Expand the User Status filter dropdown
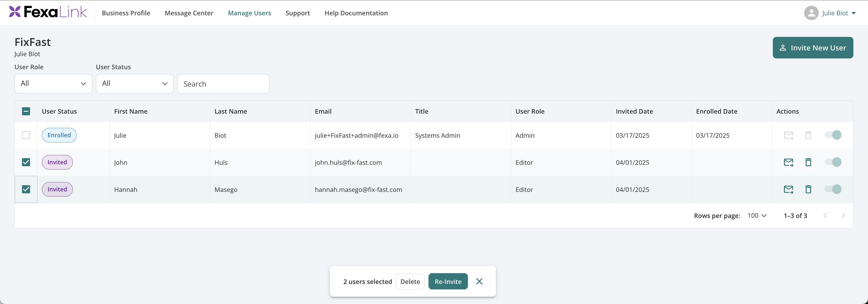This screenshot has height=304, width=868. click(x=134, y=84)
